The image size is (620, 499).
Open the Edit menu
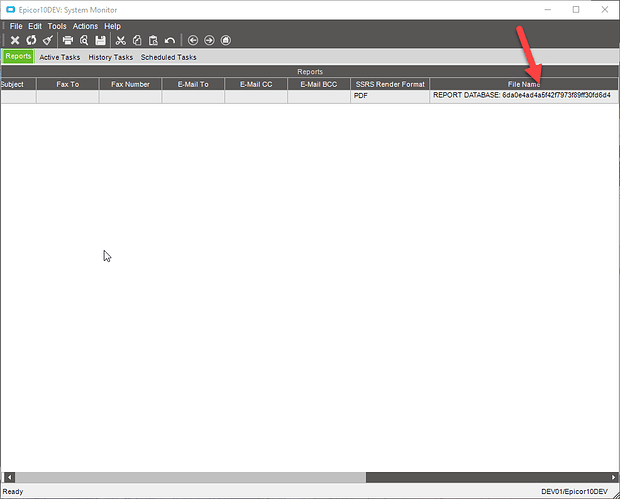35,26
